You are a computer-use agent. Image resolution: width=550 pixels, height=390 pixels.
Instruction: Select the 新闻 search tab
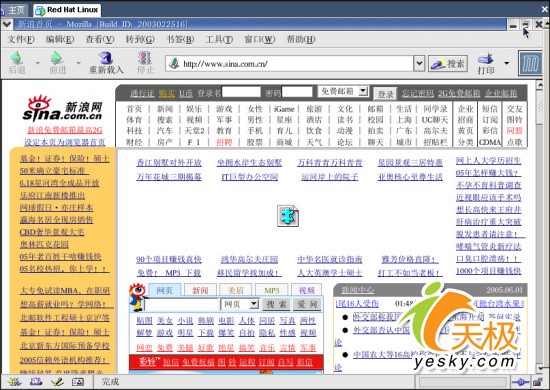point(200,290)
